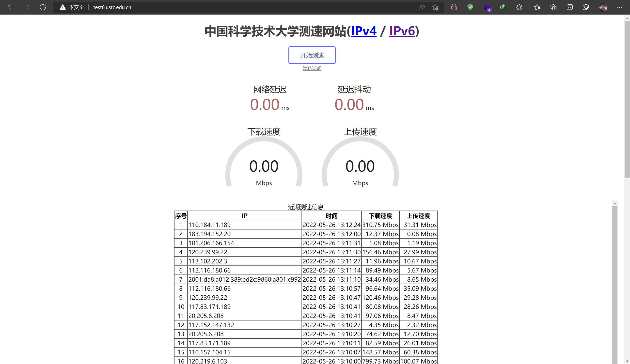Select IP cell 113.102.202.3
Viewport: 630px width, 364px height.
[x=245, y=261]
